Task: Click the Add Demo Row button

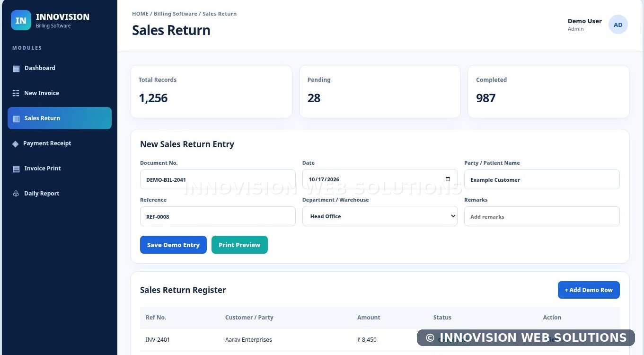Action: 589,290
